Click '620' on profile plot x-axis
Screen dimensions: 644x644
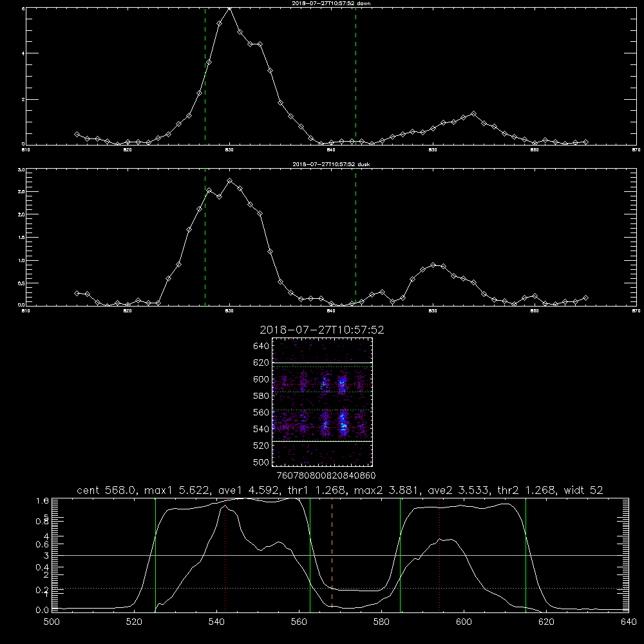tap(546, 622)
